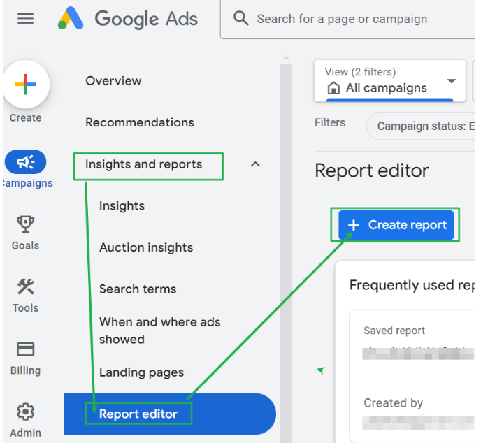Click the Filters label
Image resolution: width=504 pixels, height=443 pixels.
point(330,122)
